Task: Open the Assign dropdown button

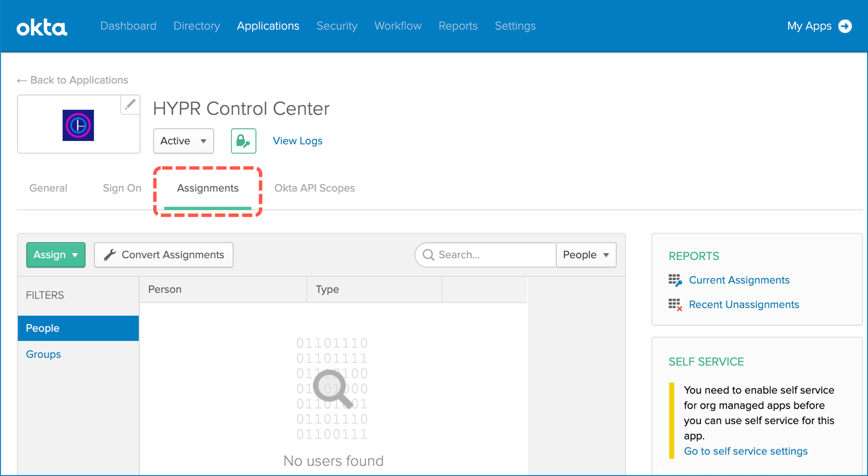Action: pos(56,255)
